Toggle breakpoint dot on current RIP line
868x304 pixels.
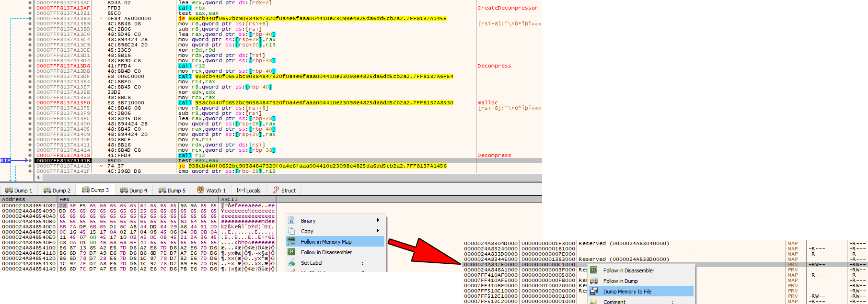pyautogui.click(x=30, y=161)
